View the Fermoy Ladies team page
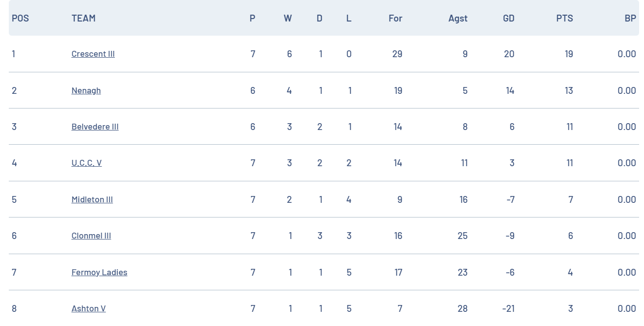Screen dimensions: 644x326 click(99, 272)
